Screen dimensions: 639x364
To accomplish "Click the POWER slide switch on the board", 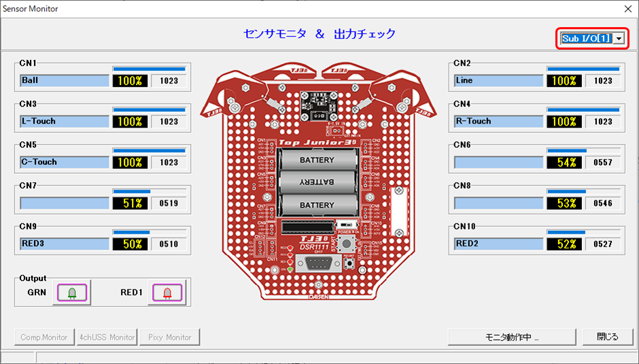I will pos(347,225).
